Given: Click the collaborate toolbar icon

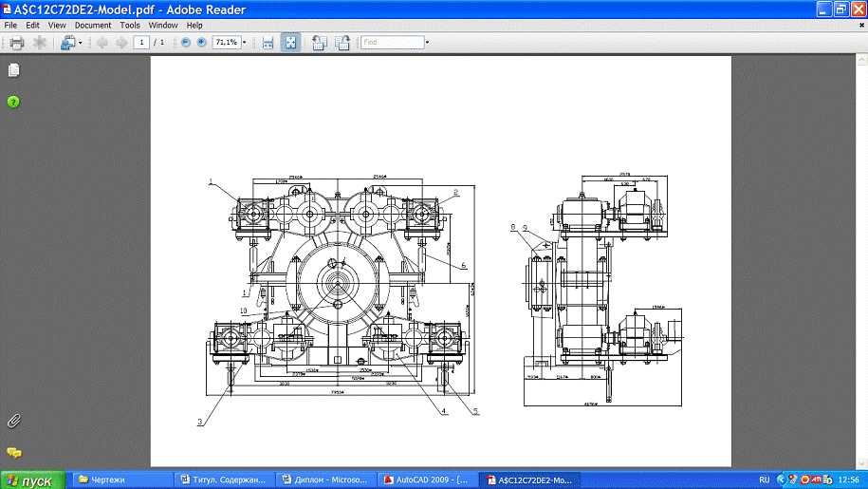Looking at the screenshot, I should coord(67,43).
